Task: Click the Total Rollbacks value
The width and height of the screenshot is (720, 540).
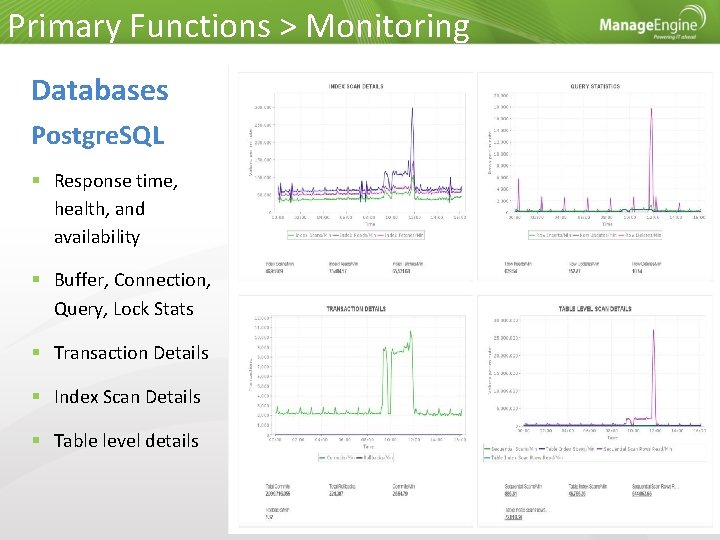Action: (x=336, y=494)
